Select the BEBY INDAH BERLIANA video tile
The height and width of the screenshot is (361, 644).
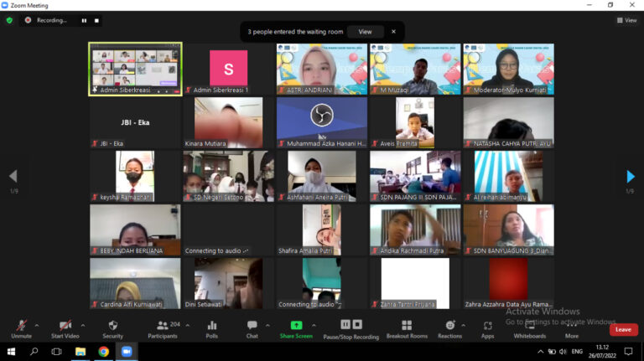coord(135,229)
